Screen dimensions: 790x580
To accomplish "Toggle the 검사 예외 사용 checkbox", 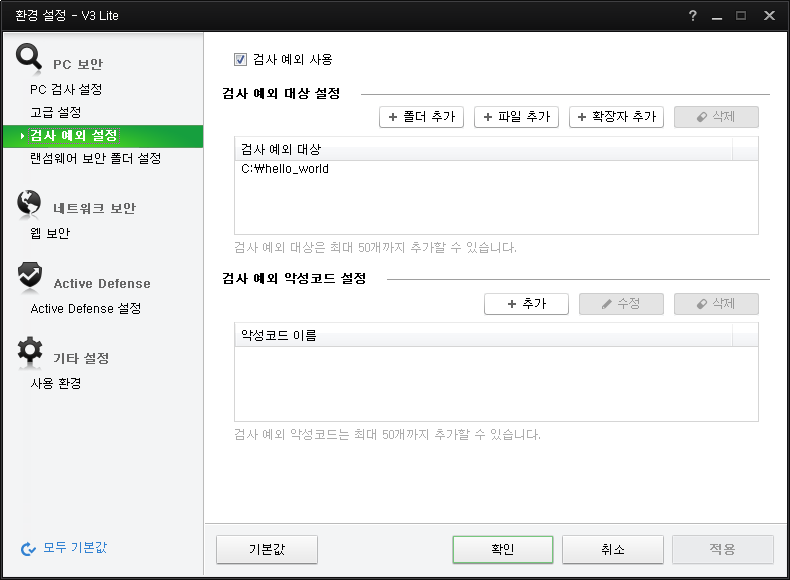I will click(x=240, y=59).
